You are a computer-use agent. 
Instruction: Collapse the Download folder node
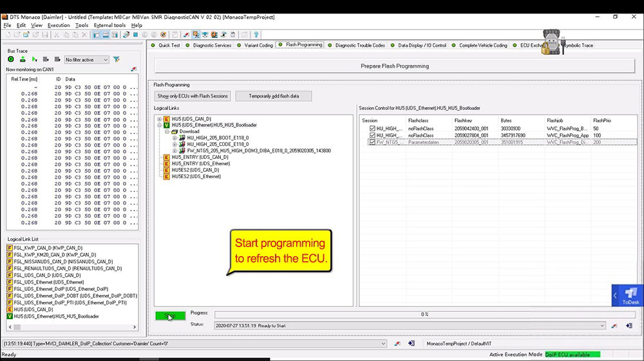click(167, 132)
